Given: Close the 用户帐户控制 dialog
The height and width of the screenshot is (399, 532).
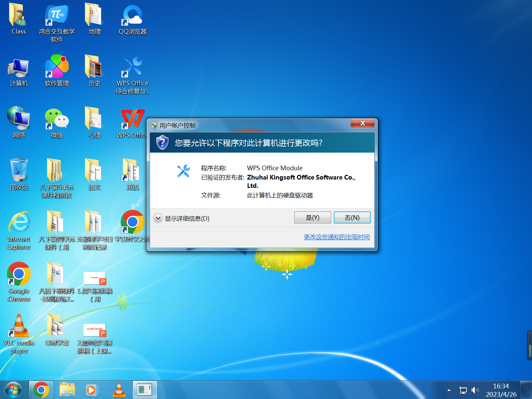Looking at the screenshot, I should point(362,123).
